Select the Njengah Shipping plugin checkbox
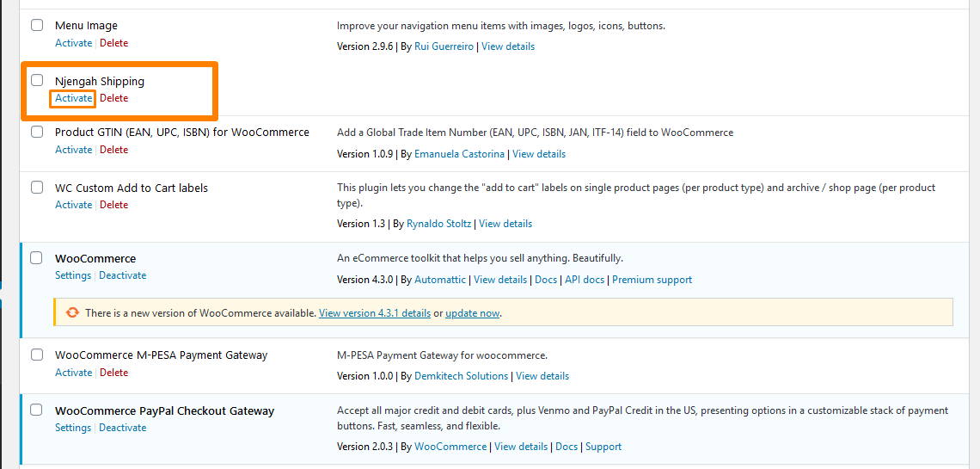Viewport: 980px width, 469px height. click(37, 80)
